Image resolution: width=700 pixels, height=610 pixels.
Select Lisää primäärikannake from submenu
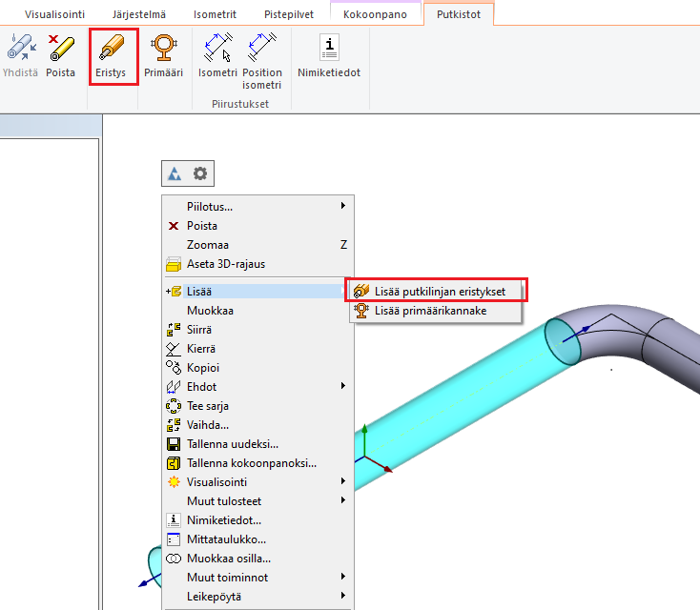[x=430, y=310]
